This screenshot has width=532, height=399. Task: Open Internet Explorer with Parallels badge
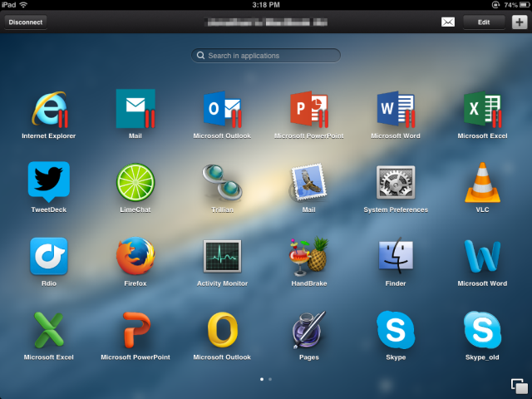50,109
